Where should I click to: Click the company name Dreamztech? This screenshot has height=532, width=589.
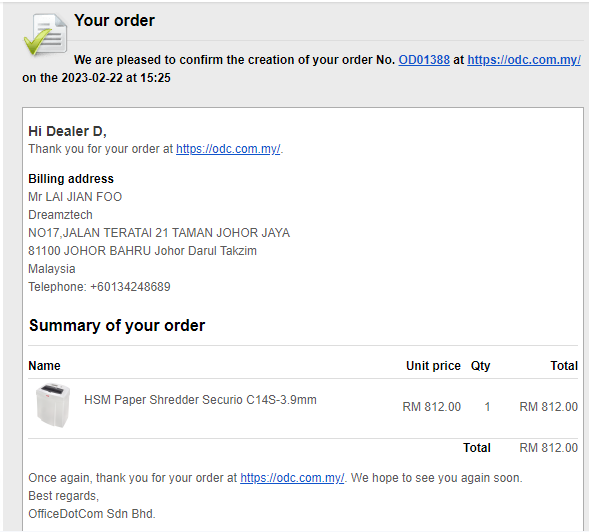click(x=60, y=215)
